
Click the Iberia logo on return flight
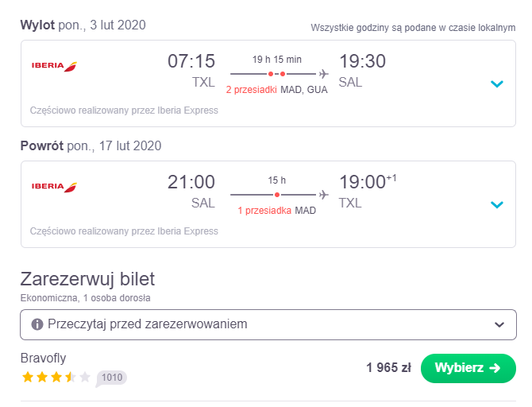[x=54, y=187]
